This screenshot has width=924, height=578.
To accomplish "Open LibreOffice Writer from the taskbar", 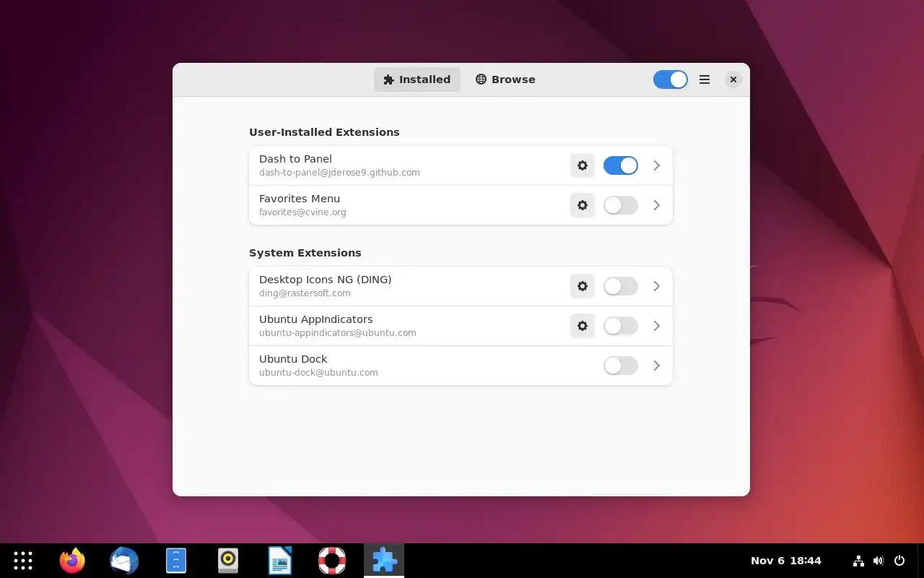I will pos(280,561).
